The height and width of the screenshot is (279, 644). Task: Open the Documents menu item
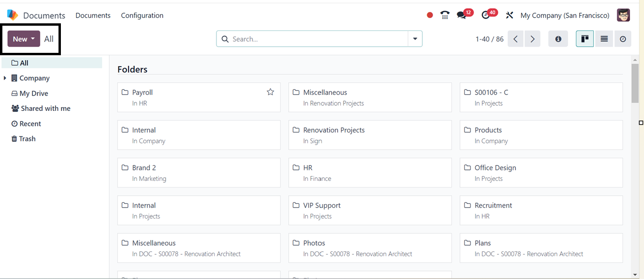coord(93,15)
